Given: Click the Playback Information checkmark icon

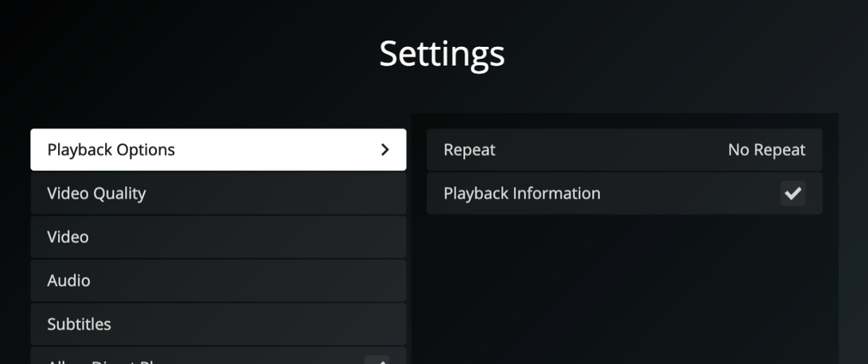Looking at the screenshot, I should (x=792, y=193).
